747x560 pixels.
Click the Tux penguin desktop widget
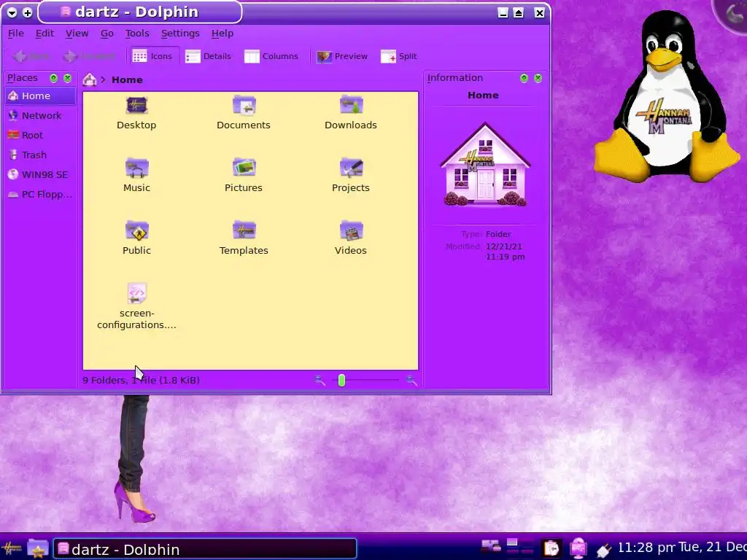668,97
